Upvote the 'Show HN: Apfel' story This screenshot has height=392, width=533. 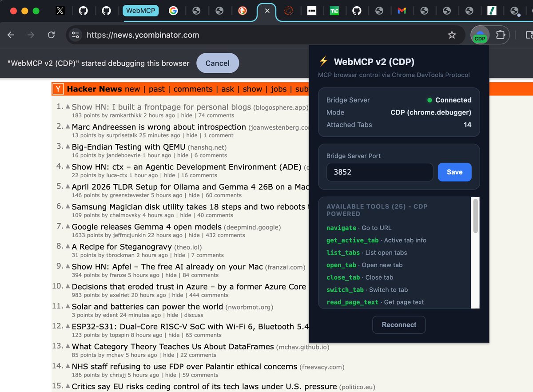coord(68,266)
